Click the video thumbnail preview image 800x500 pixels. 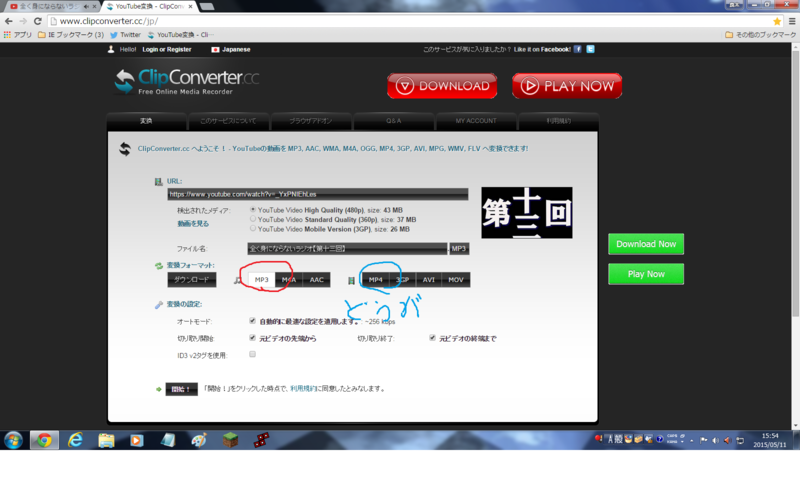click(x=527, y=212)
